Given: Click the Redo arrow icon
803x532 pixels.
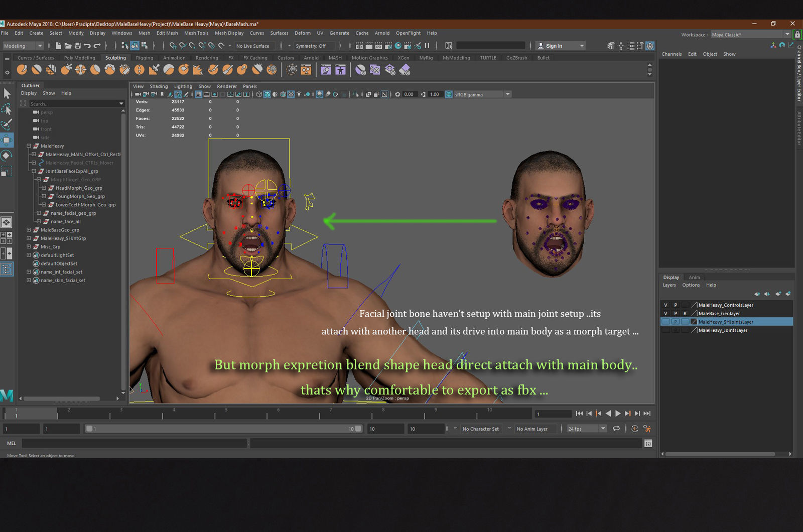Looking at the screenshot, I should (x=97, y=46).
